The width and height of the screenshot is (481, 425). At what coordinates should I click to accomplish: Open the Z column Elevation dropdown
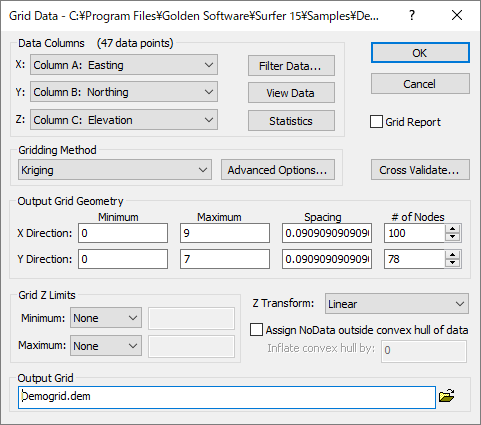click(x=124, y=120)
